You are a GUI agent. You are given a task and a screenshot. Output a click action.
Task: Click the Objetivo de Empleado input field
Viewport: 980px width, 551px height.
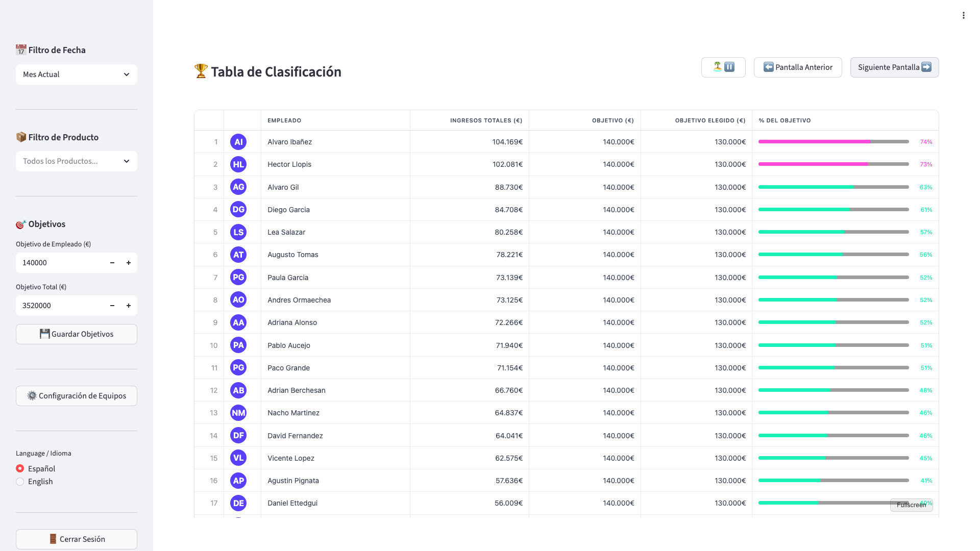coord(60,263)
